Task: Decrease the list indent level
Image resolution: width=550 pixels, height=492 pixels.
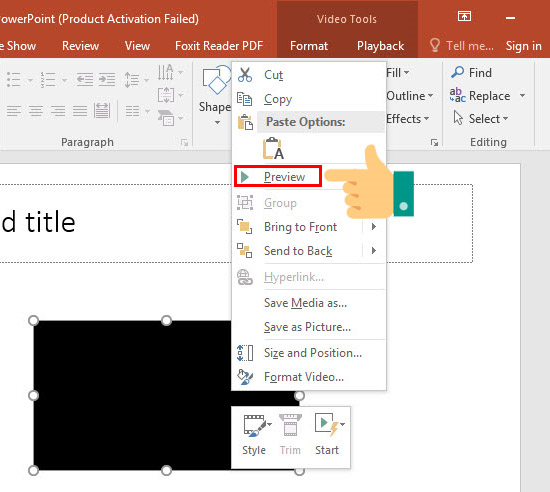Action: [x=85, y=80]
